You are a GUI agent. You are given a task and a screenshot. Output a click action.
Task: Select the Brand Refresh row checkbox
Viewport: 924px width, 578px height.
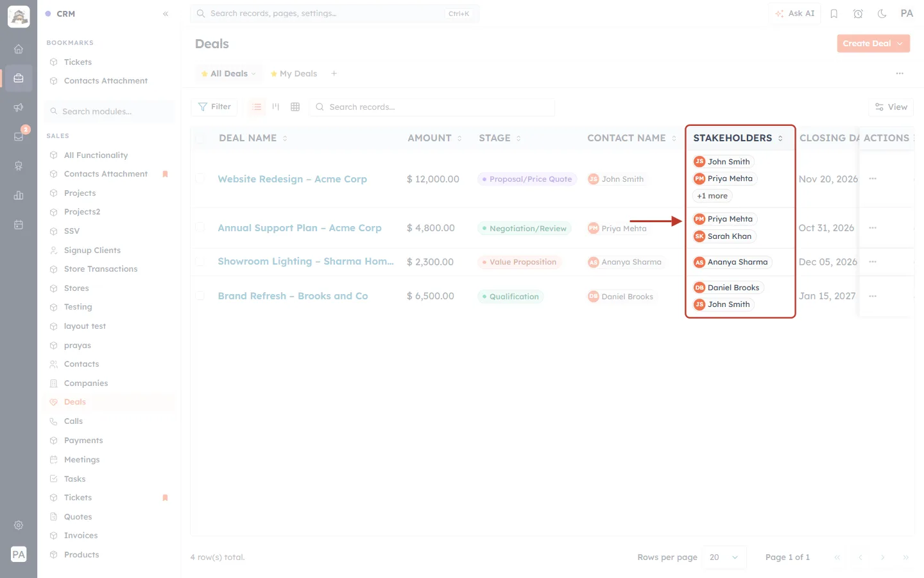click(x=200, y=295)
